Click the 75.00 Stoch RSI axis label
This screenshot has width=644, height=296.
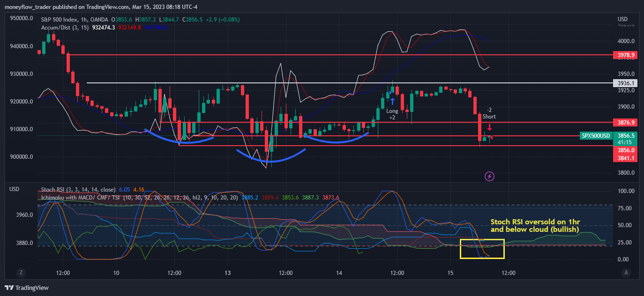pos(626,209)
